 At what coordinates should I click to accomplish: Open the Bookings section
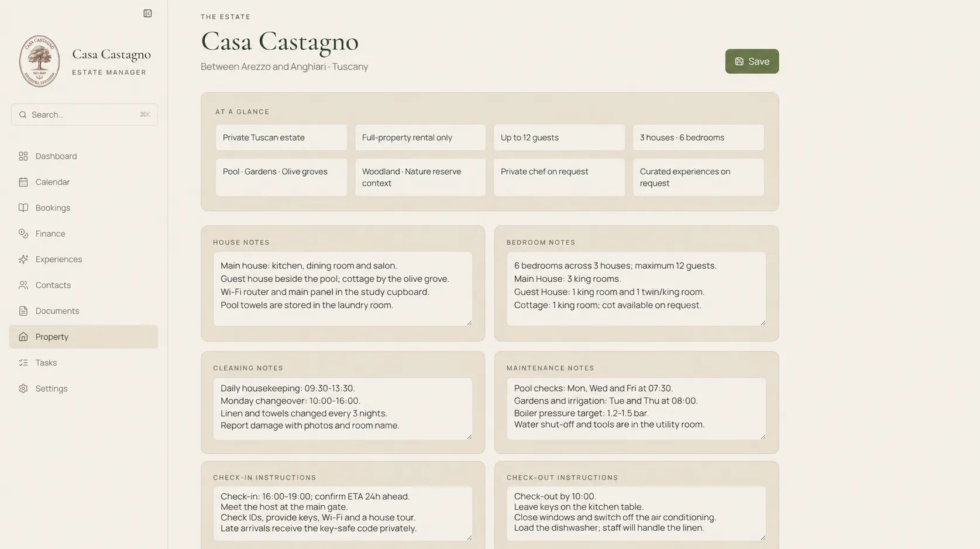pos(84,208)
